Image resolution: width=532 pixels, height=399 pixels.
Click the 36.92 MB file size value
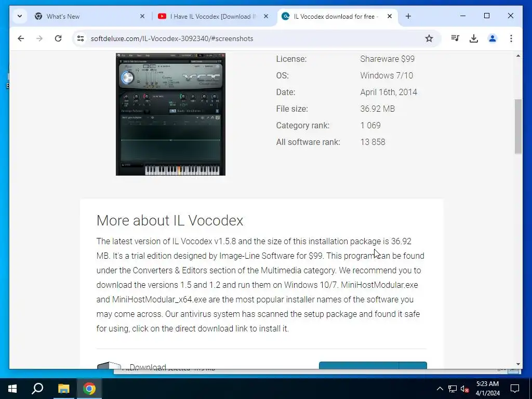pyautogui.click(x=377, y=109)
